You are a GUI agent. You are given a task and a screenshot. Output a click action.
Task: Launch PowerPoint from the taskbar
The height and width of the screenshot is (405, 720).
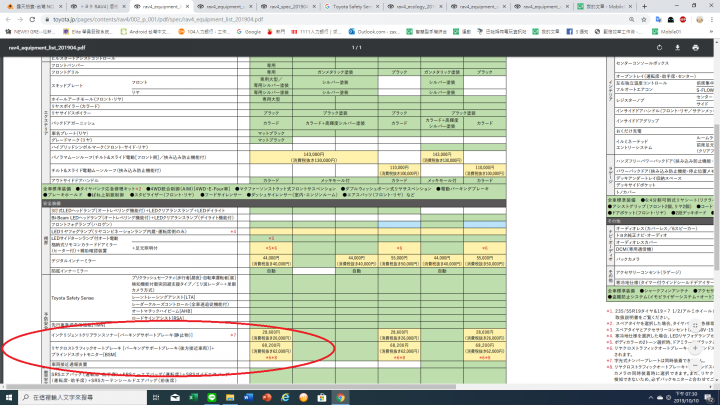click(267, 397)
